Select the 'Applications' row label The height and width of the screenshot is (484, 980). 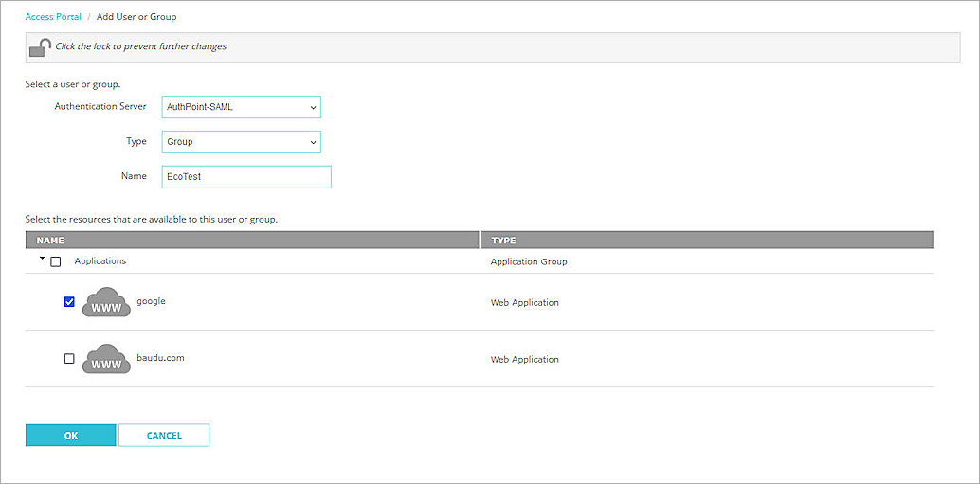click(x=100, y=261)
